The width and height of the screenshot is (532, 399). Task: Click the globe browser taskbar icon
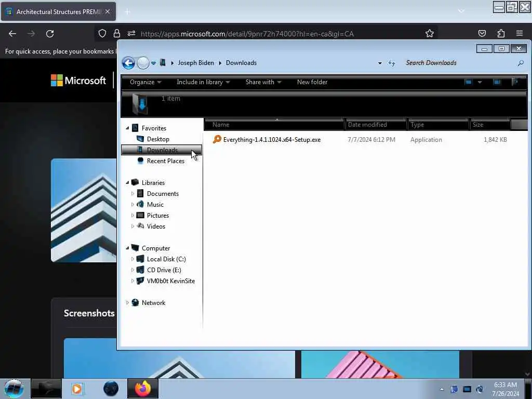coord(111,389)
